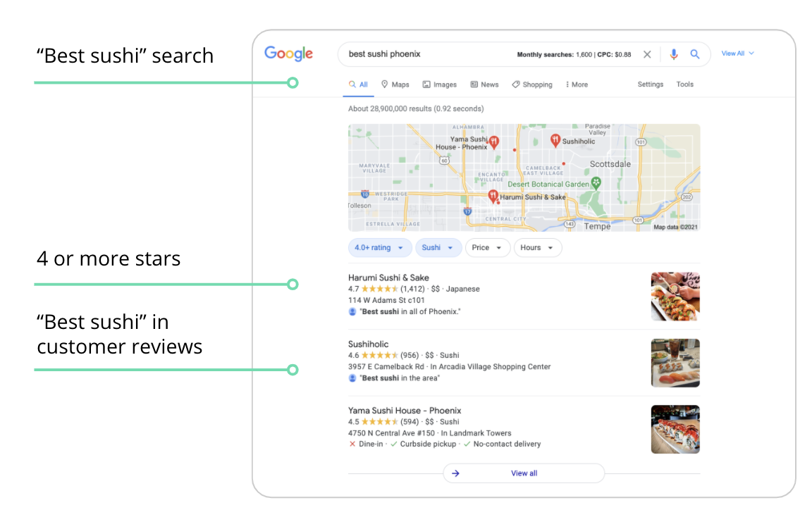Screen dimensions: 812x517
Task: Click the microphone voice search icon
Action: click(674, 54)
